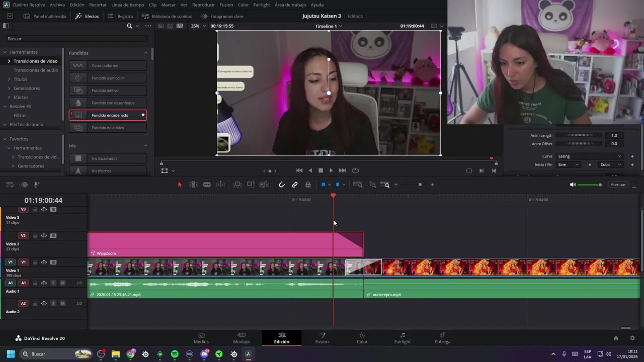Play the timeline forward
Viewport: 644px width, 362px height.
tap(331, 170)
